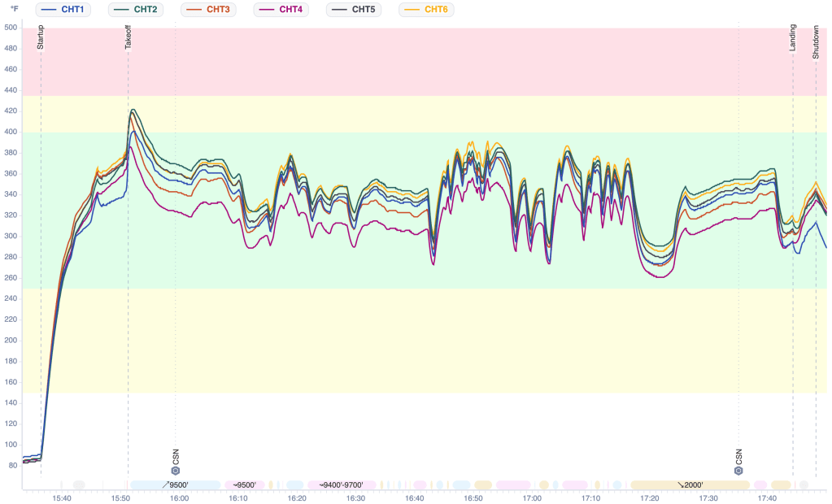Select the Startup event marker label
This screenshot has height=504, width=832.
(41, 37)
